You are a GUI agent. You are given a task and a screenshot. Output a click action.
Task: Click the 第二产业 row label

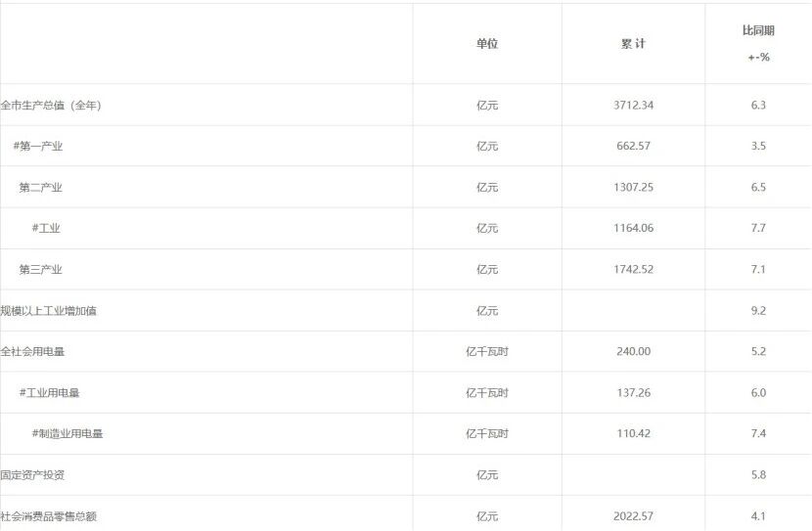(41, 188)
